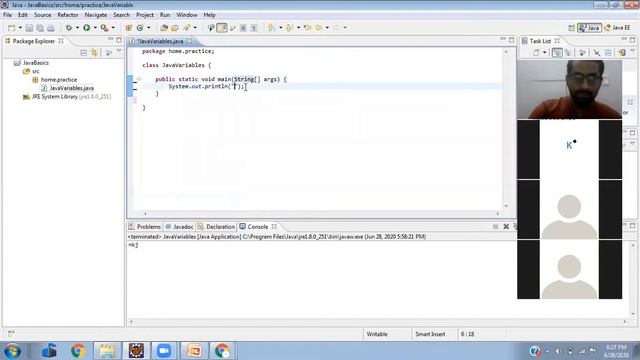Toggle Scheduled presentation in Task List

(568, 53)
